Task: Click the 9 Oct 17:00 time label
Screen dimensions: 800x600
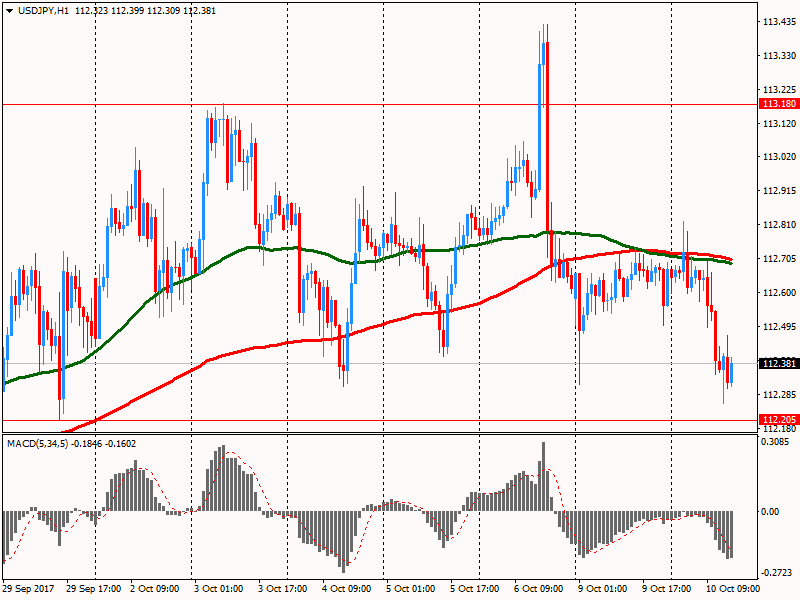Action: [x=666, y=589]
